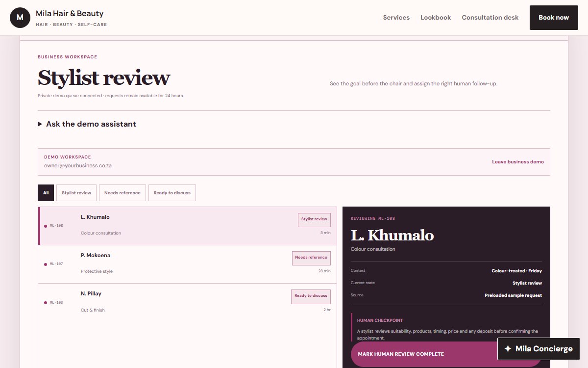Click the sparkle icon on Mila Concierge
The height and width of the screenshot is (368, 588).
(x=508, y=349)
